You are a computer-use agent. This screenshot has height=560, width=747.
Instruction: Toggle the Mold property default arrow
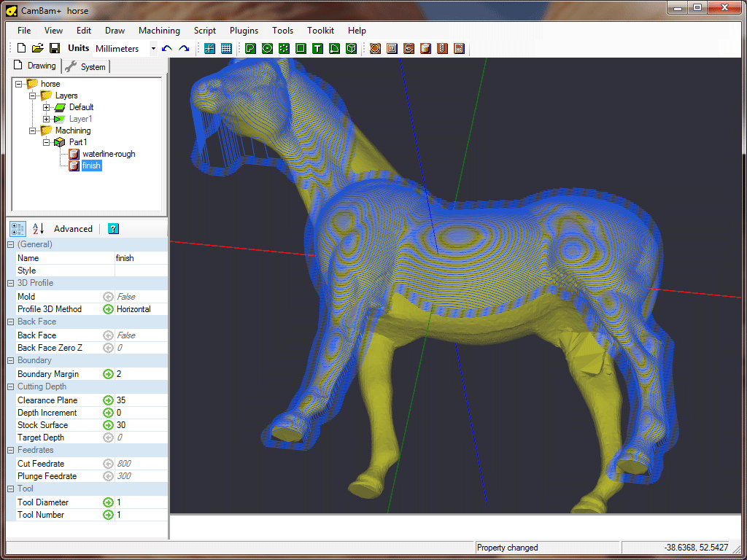tap(108, 297)
